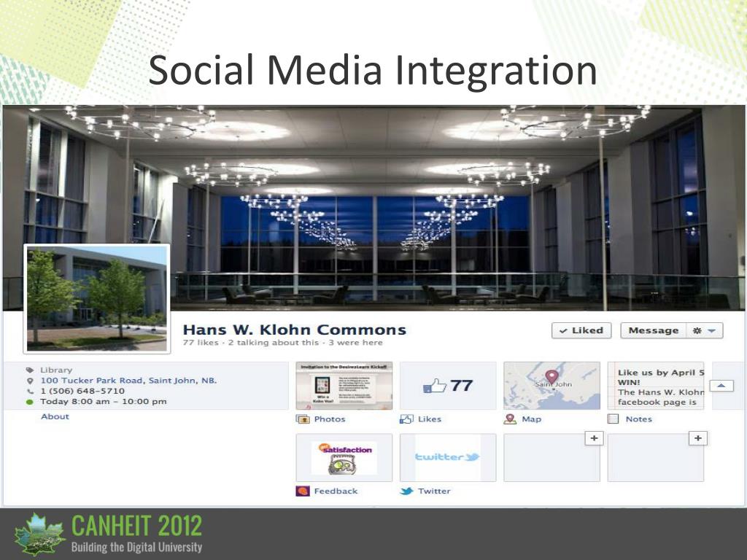
Task: Open the Photos app thumbnail
Action: 344,386
